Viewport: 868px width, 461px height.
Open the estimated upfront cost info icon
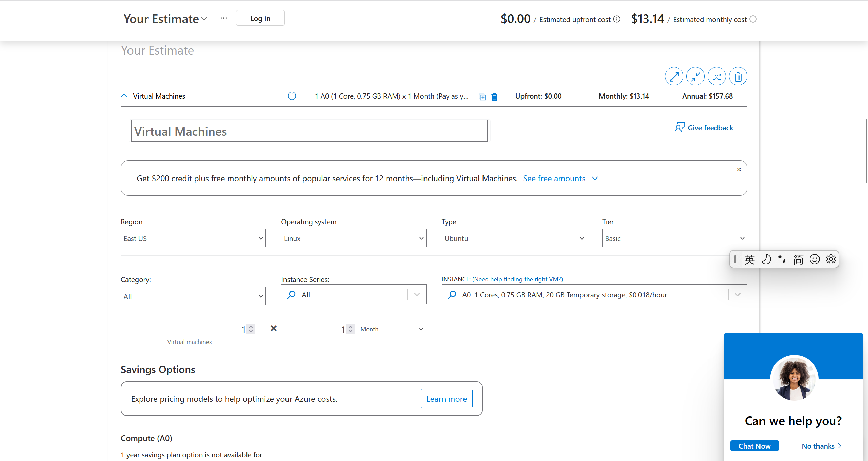coord(617,19)
